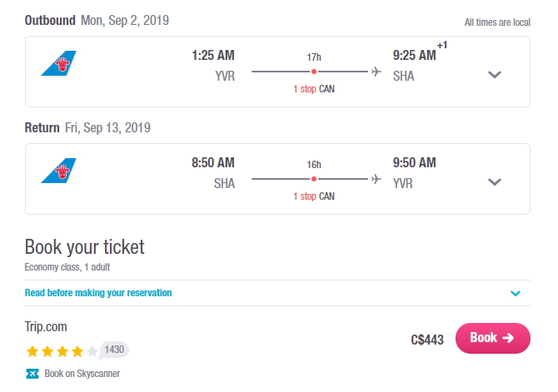Click the return red stop dot
Image resolution: width=558 pixels, height=392 pixels.
(x=314, y=179)
